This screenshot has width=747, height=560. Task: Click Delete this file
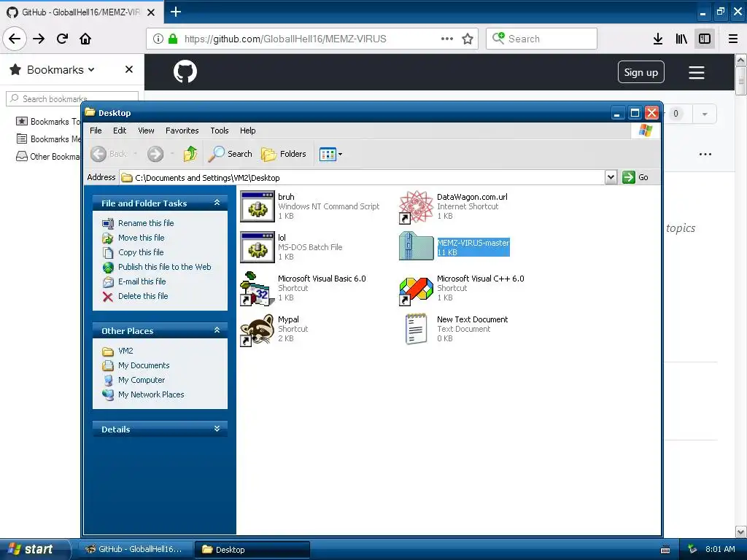(143, 296)
